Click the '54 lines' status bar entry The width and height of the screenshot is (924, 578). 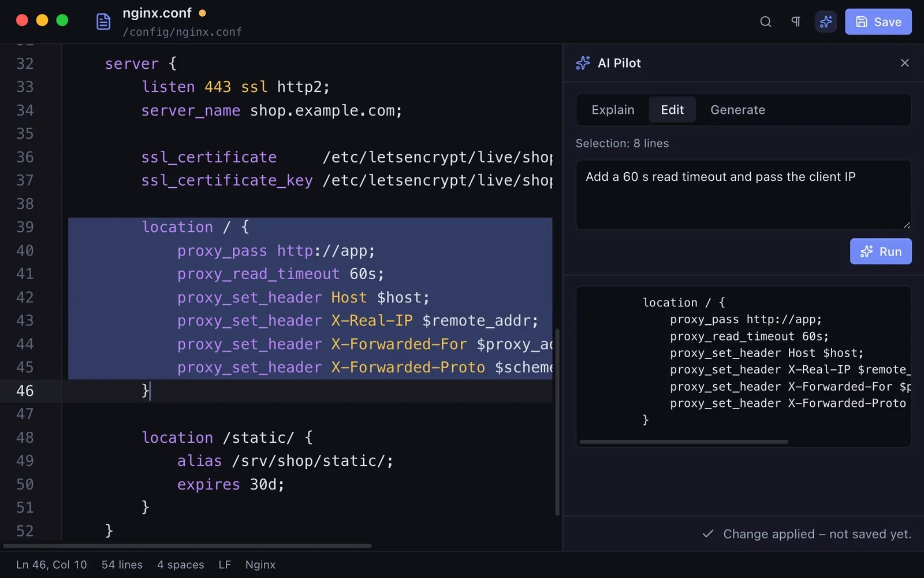[x=122, y=565]
